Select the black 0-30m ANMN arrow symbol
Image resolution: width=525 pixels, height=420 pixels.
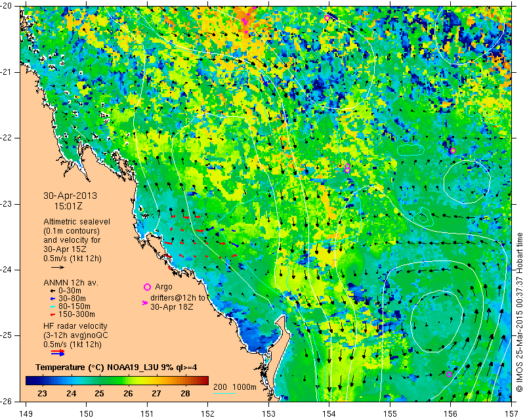52,291
